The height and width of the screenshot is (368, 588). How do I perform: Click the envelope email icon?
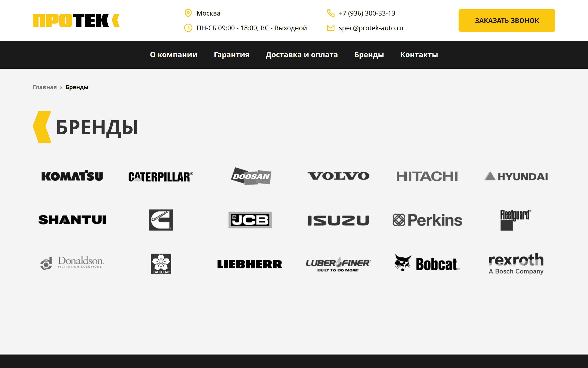click(331, 28)
